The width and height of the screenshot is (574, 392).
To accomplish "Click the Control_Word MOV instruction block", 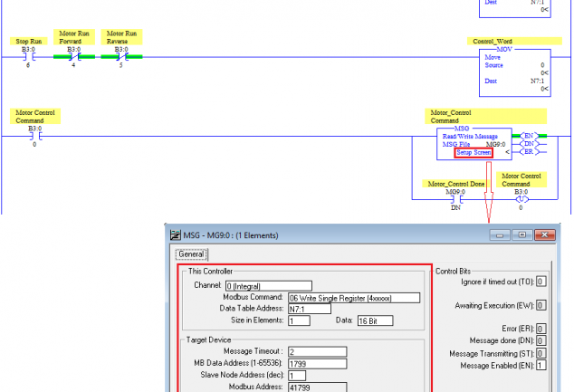I will pyautogui.click(x=514, y=72).
